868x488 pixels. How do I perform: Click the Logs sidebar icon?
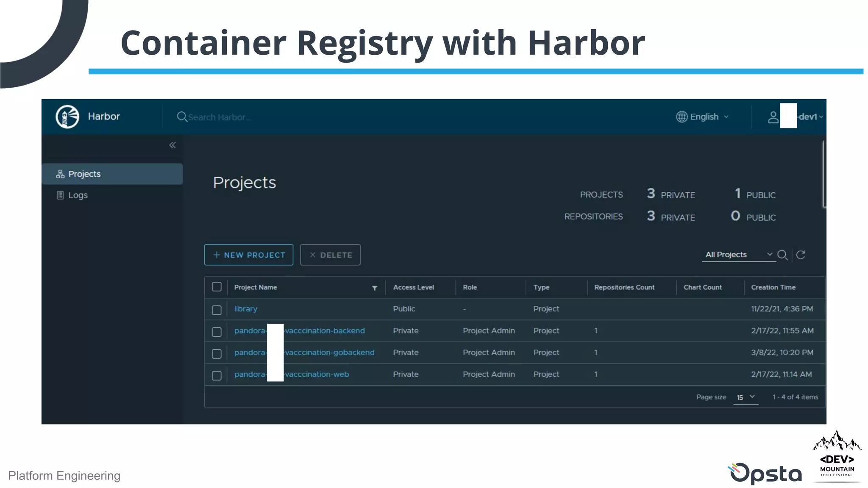(60, 195)
